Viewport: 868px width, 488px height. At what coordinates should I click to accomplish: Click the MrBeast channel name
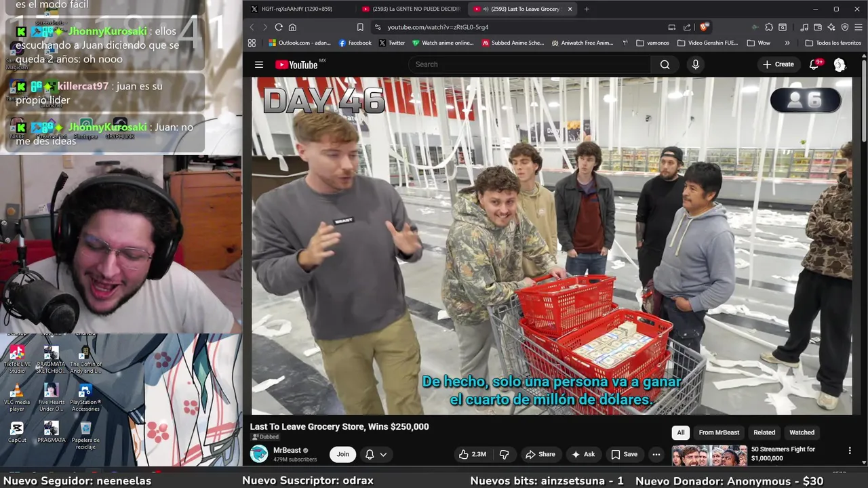pos(287,450)
